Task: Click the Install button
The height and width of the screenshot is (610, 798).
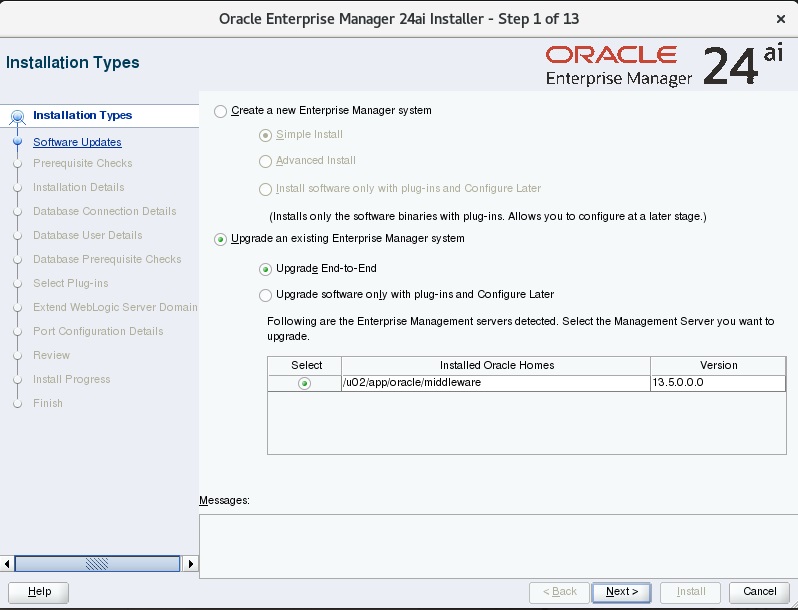Action: click(x=691, y=592)
